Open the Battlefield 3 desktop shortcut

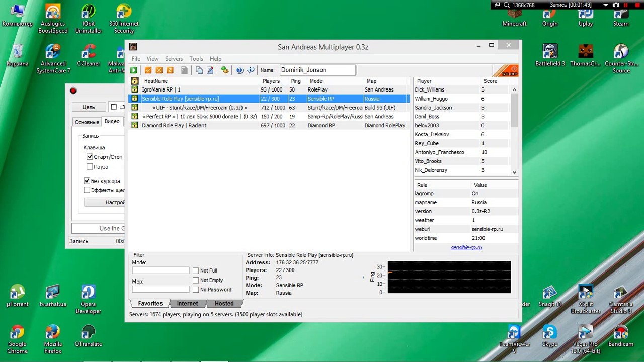(550, 55)
